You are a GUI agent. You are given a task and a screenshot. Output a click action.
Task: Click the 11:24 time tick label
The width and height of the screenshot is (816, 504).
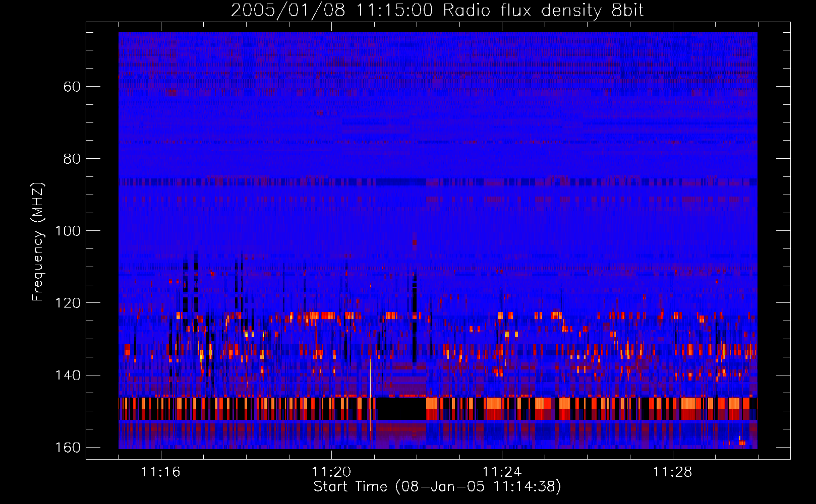[x=502, y=472]
